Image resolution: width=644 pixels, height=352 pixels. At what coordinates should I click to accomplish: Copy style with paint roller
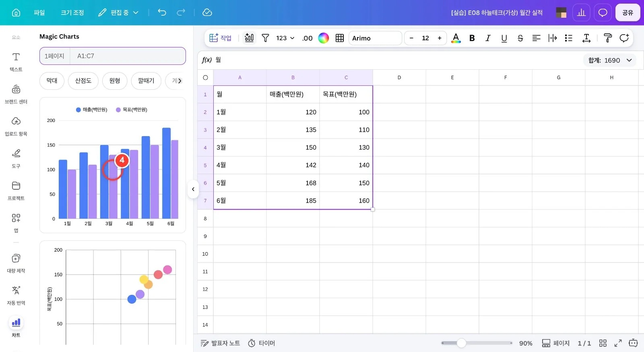[608, 38]
